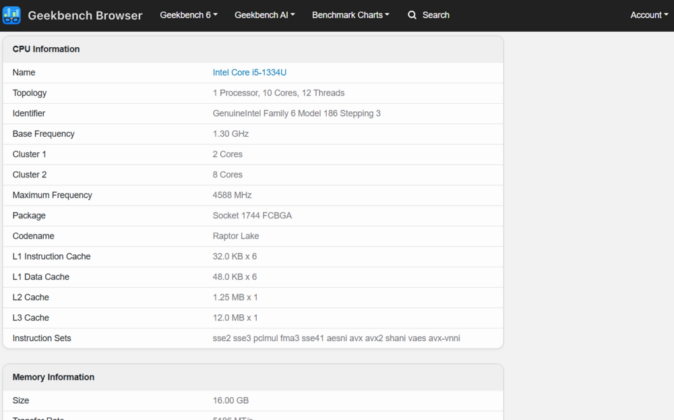
Task: Click the 'Maximum Frequency' row label
Action: tap(52, 195)
